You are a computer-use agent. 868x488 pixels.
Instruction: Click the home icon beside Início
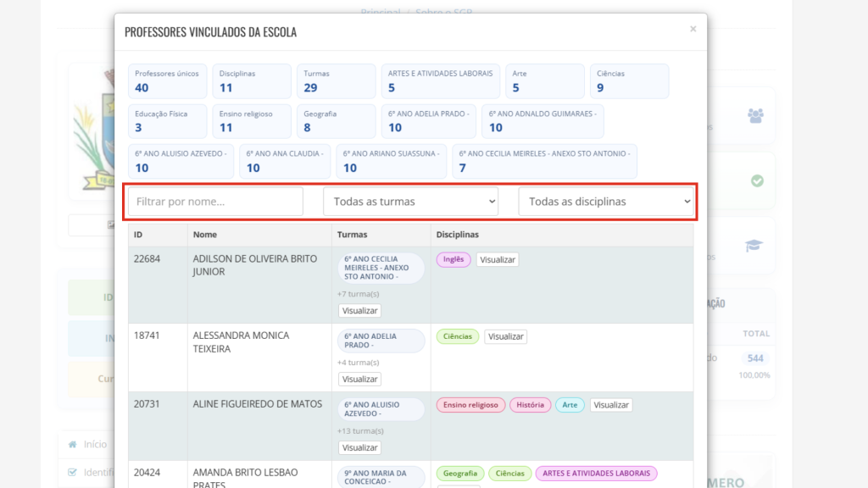[x=73, y=444]
